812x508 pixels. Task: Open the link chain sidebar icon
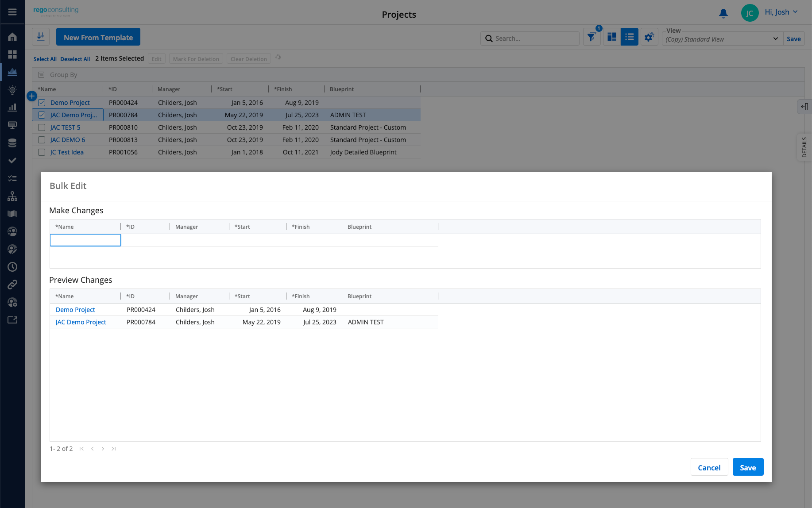[x=12, y=285]
